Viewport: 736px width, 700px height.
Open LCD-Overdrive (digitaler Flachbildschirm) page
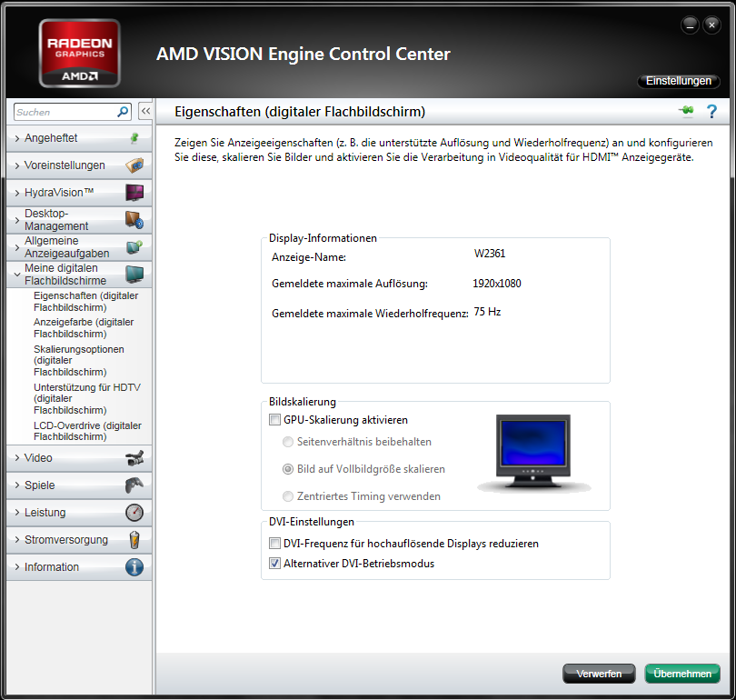87,431
